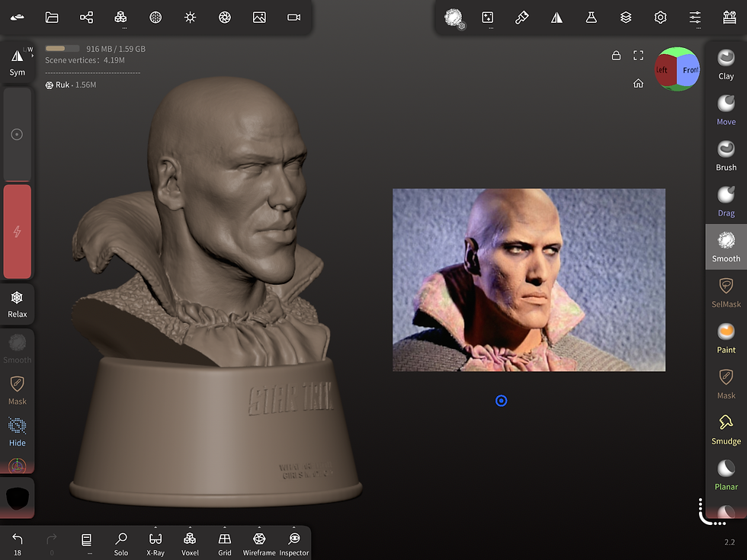Screen dimensions: 747x560
Task: Select the Ruk object label
Action: [x=70, y=85]
